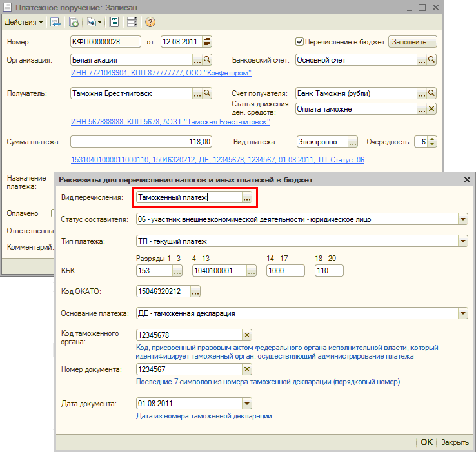This screenshot has height=452, width=476.
Task: Open calendar picker next to date 12.08.2011
Action: coord(207,41)
